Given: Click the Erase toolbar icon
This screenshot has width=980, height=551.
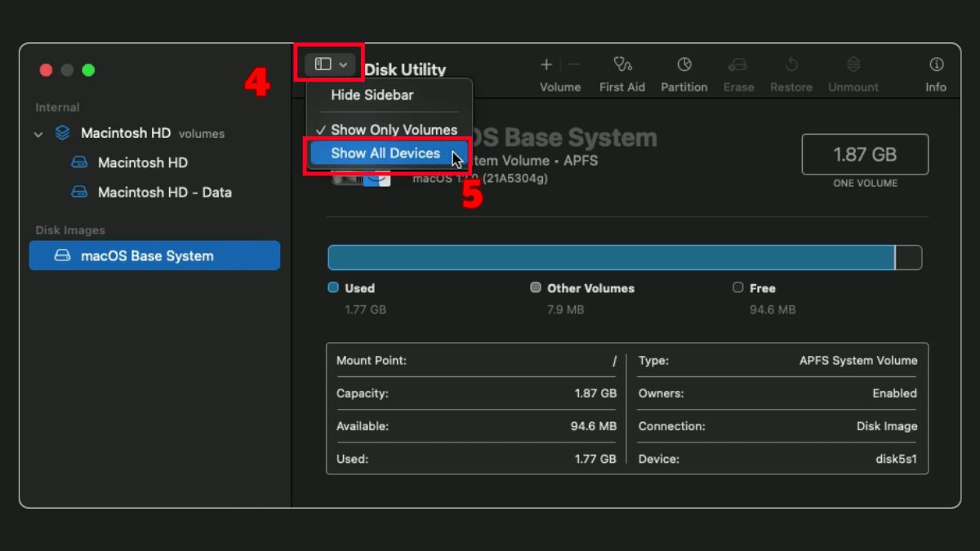Looking at the screenshot, I should pyautogui.click(x=738, y=64).
